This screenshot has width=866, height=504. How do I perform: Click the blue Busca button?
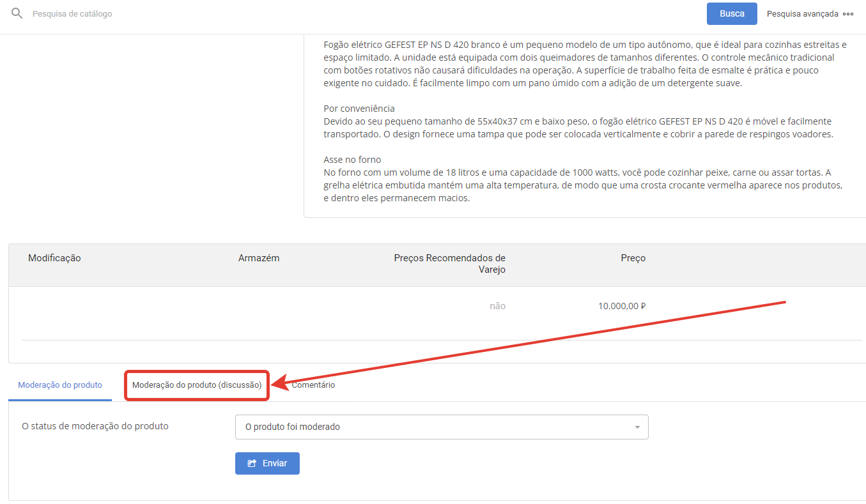coord(732,13)
